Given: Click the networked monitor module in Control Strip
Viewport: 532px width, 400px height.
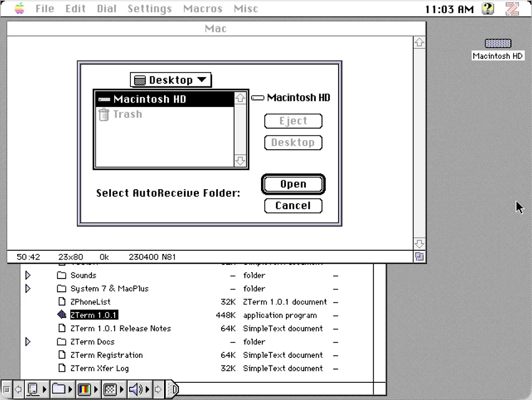Looking at the screenshot, I should (x=32, y=389).
